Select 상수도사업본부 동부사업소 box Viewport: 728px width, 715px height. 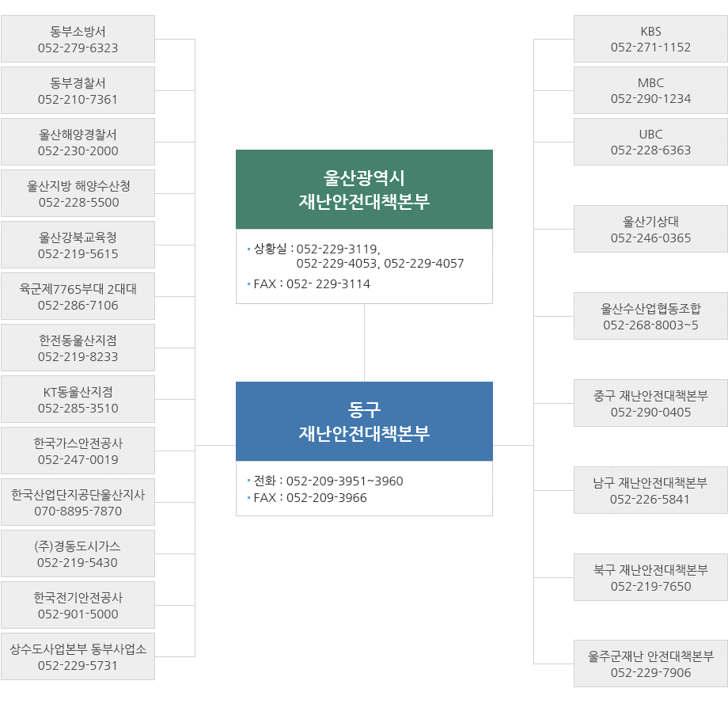point(78,657)
